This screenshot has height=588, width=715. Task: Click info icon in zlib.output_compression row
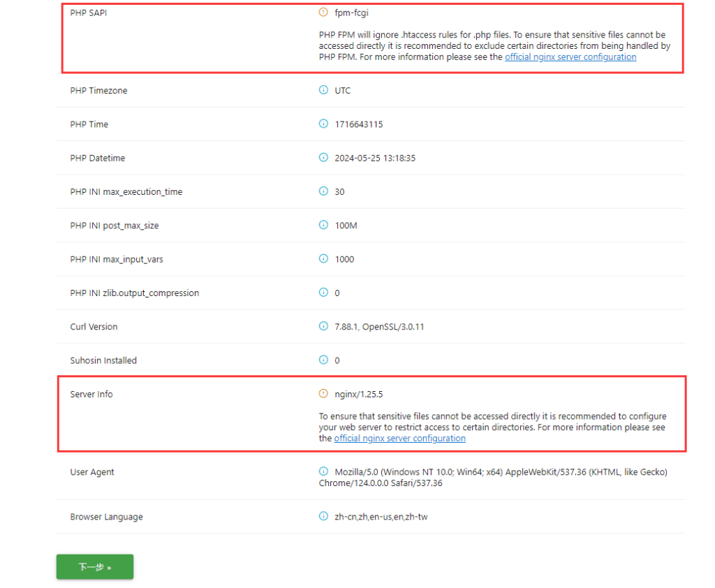[323, 293]
